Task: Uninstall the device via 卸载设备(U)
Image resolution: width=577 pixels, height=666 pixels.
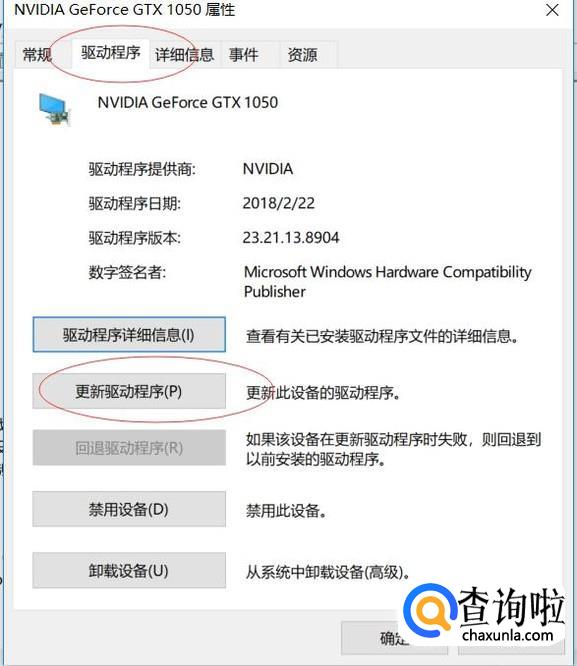Action: coord(129,570)
